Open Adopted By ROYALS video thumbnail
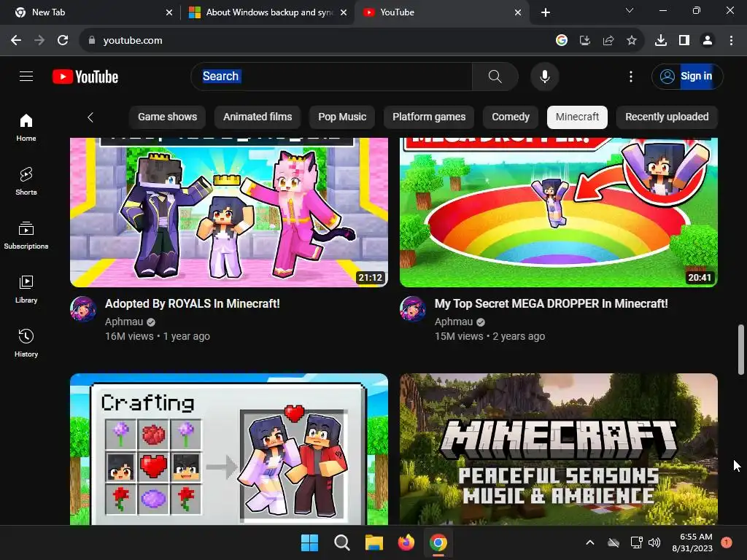This screenshot has width=747, height=560. (229, 212)
